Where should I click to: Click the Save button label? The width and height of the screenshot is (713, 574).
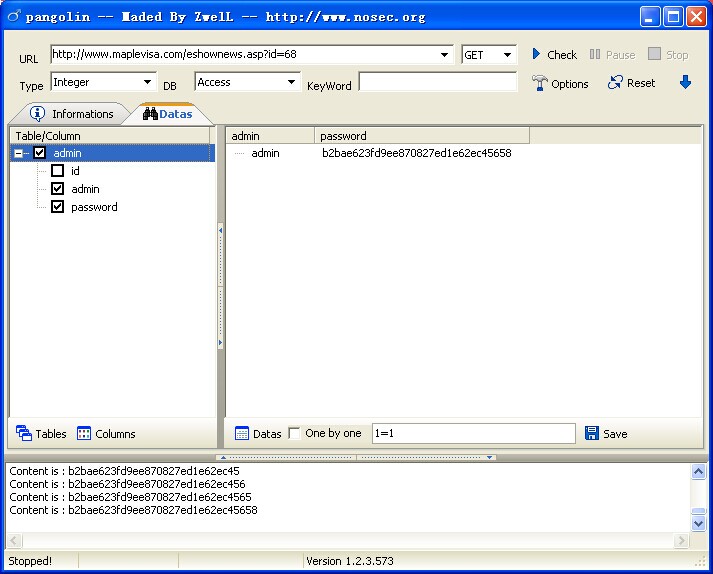(x=615, y=434)
